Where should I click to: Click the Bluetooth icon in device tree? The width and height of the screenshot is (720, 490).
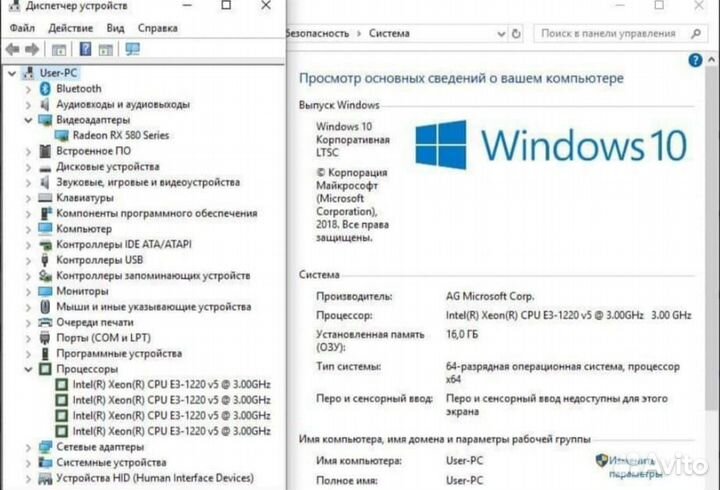(45, 89)
